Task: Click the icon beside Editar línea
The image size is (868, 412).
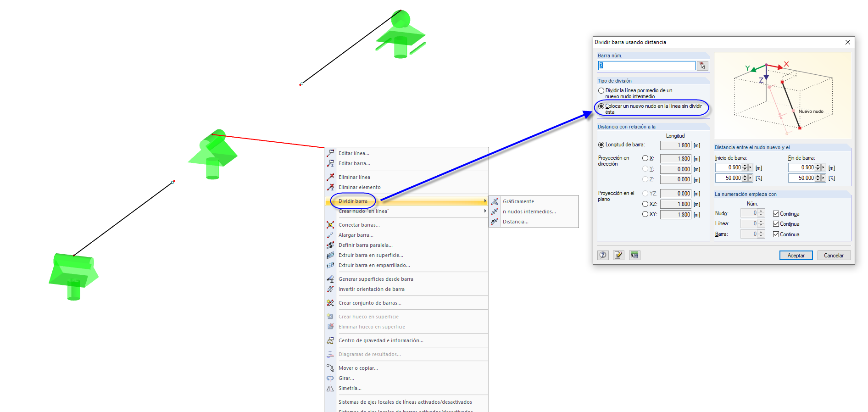Action: [330, 153]
